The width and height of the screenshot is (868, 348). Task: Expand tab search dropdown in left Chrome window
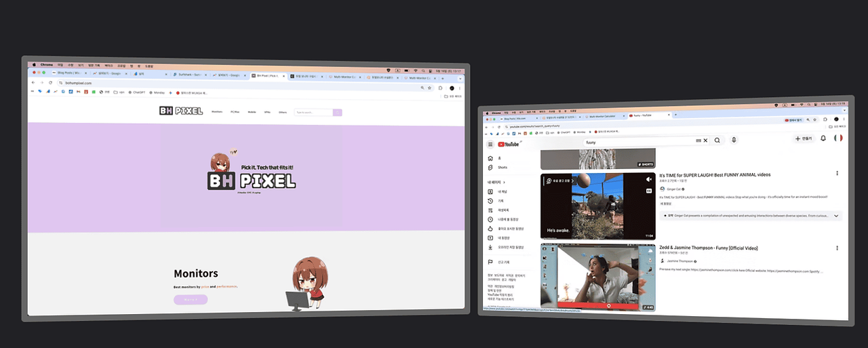tap(460, 79)
